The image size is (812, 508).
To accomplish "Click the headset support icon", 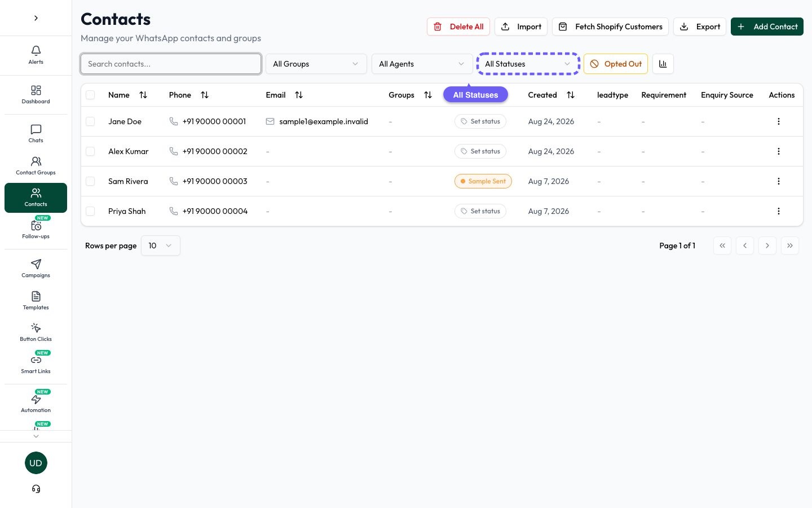I will pos(36,489).
